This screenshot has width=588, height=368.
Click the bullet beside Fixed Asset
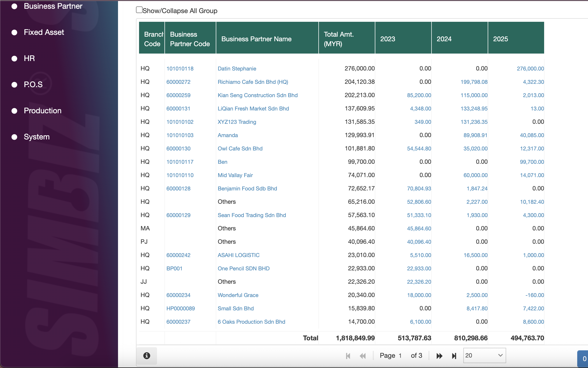15,33
